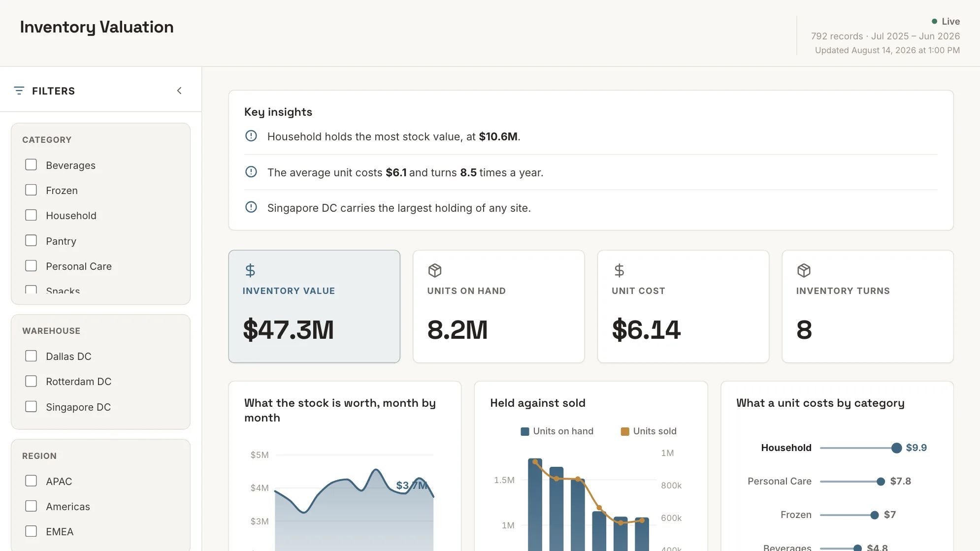Click the tallest Units on hand bar
Image resolution: width=980 pixels, height=551 pixels.
pos(535,505)
